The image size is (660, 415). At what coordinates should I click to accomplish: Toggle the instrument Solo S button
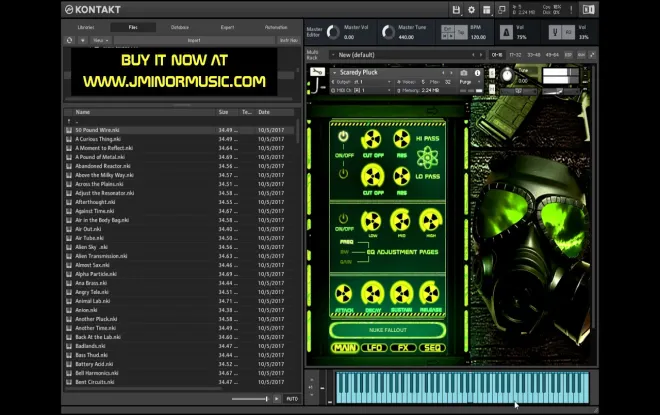tap(492, 74)
